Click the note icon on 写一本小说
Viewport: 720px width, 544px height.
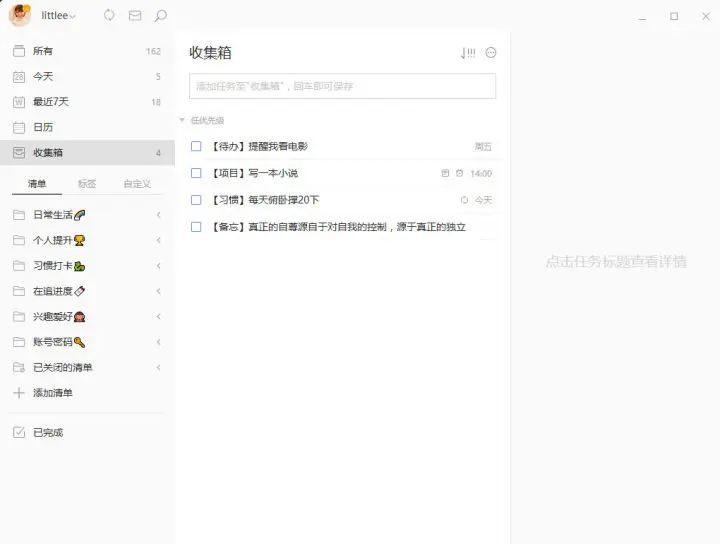445,173
